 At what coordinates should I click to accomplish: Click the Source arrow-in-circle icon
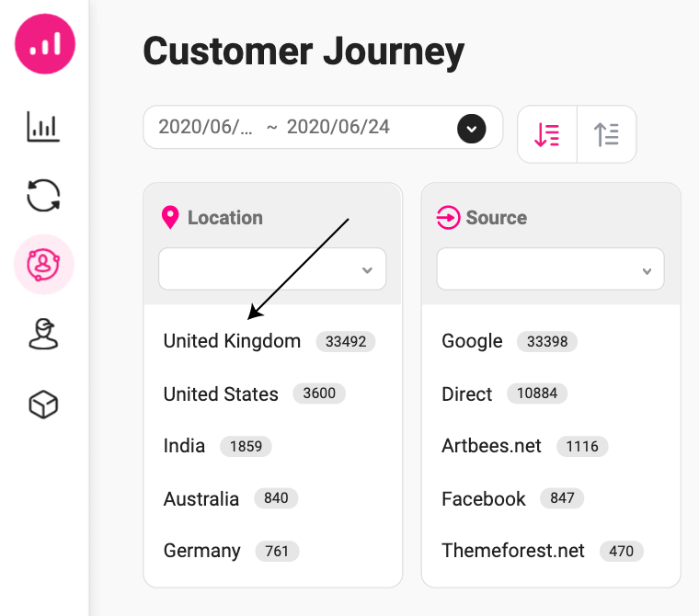(x=448, y=218)
